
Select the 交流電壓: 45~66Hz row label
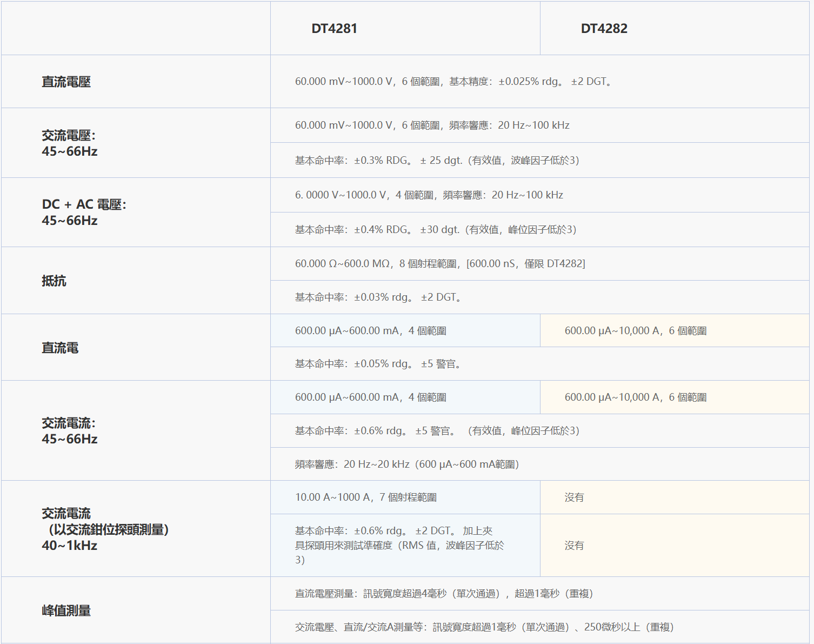(x=69, y=143)
